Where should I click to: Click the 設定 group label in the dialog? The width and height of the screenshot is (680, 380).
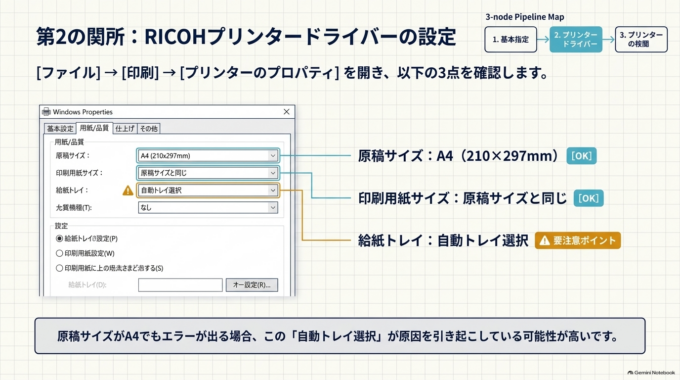click(61, 226)
